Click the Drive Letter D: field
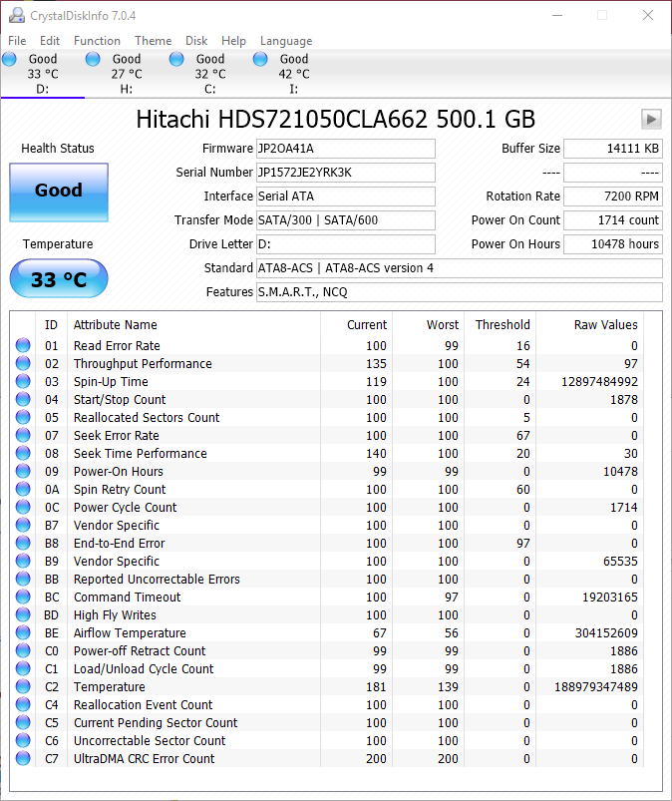Image resolution: width=672 pixels, height=801 pixels. [x=346, y=244]
